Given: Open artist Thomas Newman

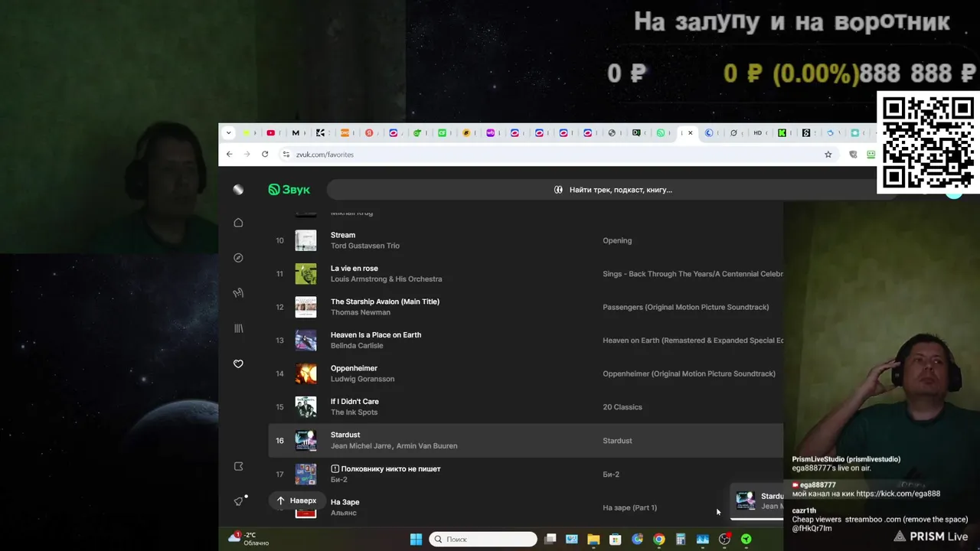Looking at the screenshot, I should click(361, 312).
